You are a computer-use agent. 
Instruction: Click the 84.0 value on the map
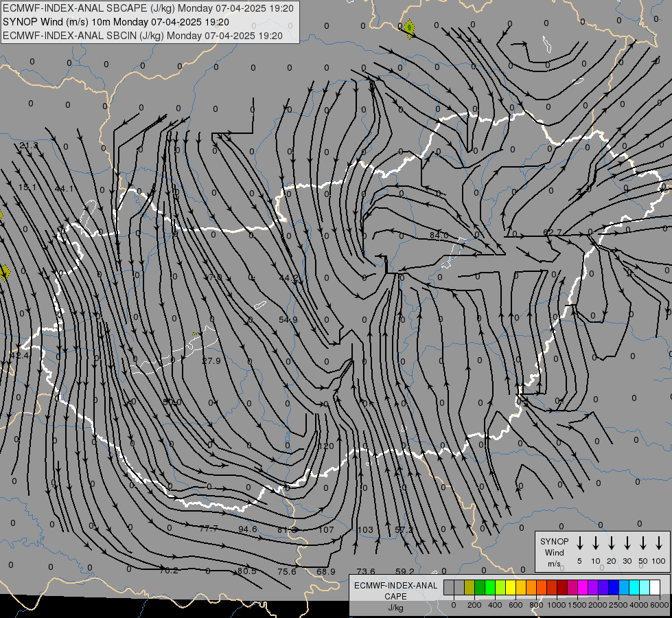pyautogui.click(x=439, y=235)
